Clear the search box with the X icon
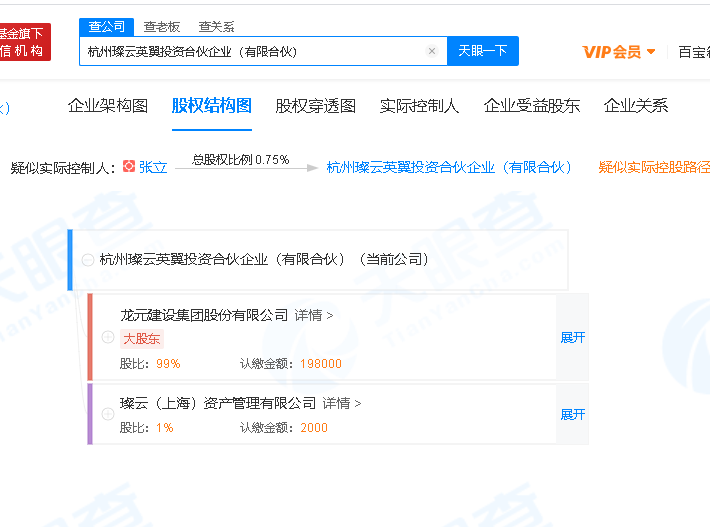Screen dimensions: 710x527 coord(432,51)
